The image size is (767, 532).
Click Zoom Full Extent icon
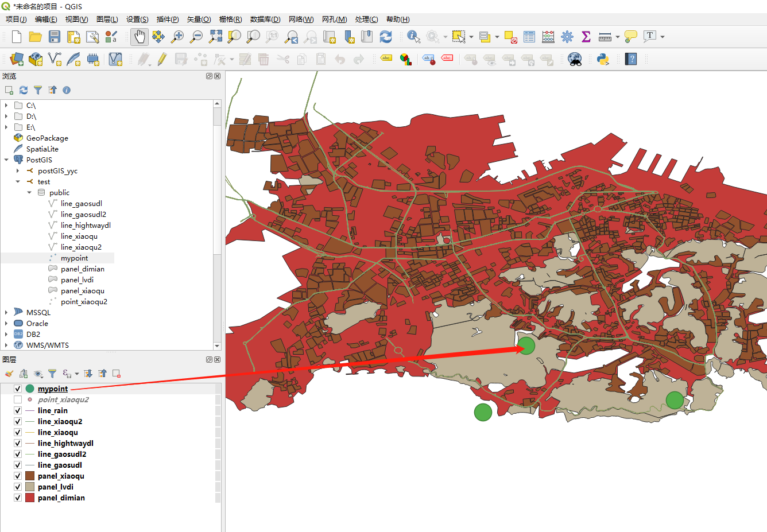pos(215,36)
